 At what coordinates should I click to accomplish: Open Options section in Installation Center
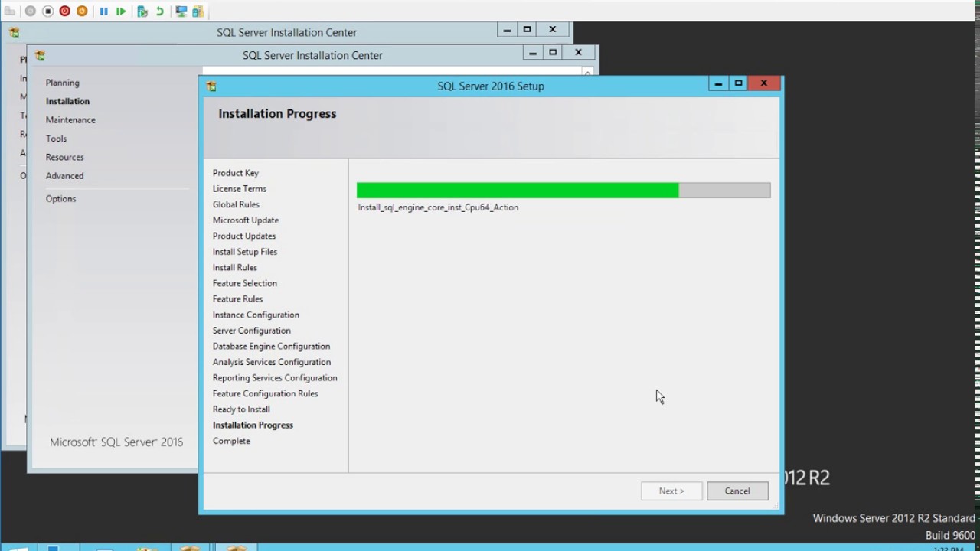point(60,199)
